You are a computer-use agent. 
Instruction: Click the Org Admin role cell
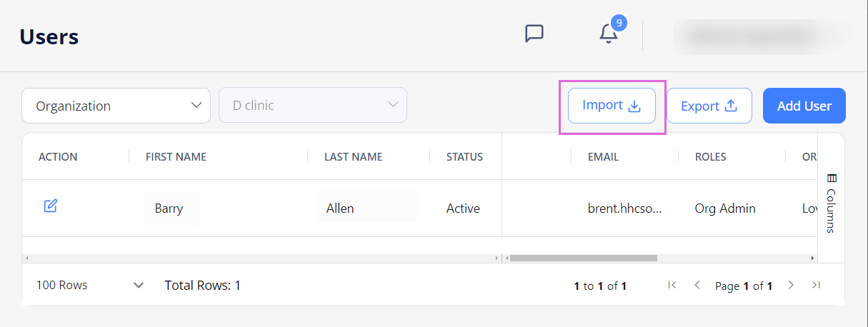(x=725, y=208)
